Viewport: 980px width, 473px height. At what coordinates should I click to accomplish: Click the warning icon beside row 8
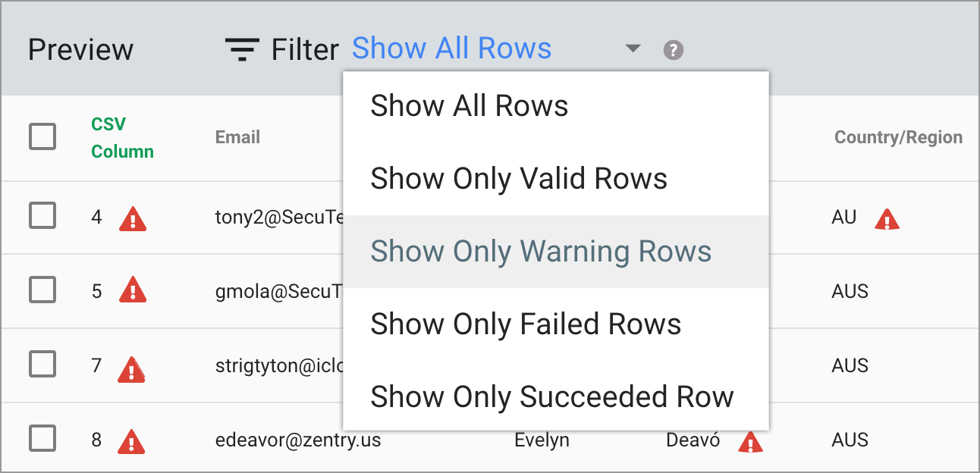click(132, 441)
